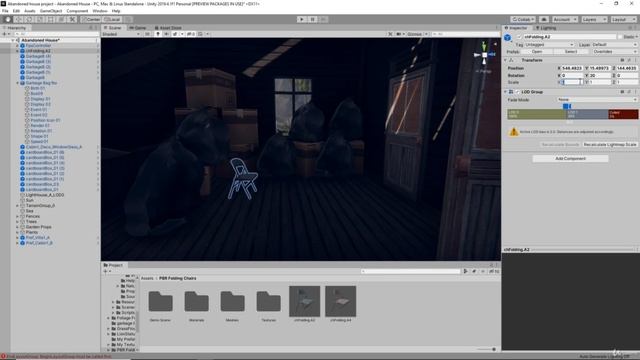Switch to the Lighting tab
Viewport: 640px width, 360px height.
(546, 28)
